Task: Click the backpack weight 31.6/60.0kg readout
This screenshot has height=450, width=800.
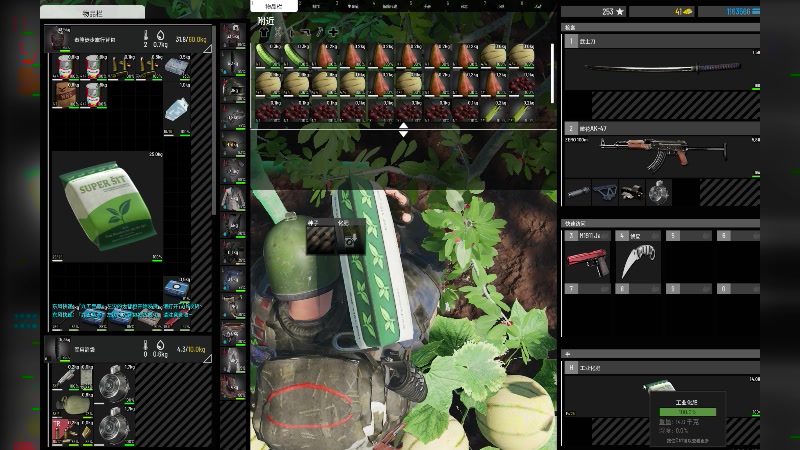Action: 191,39
